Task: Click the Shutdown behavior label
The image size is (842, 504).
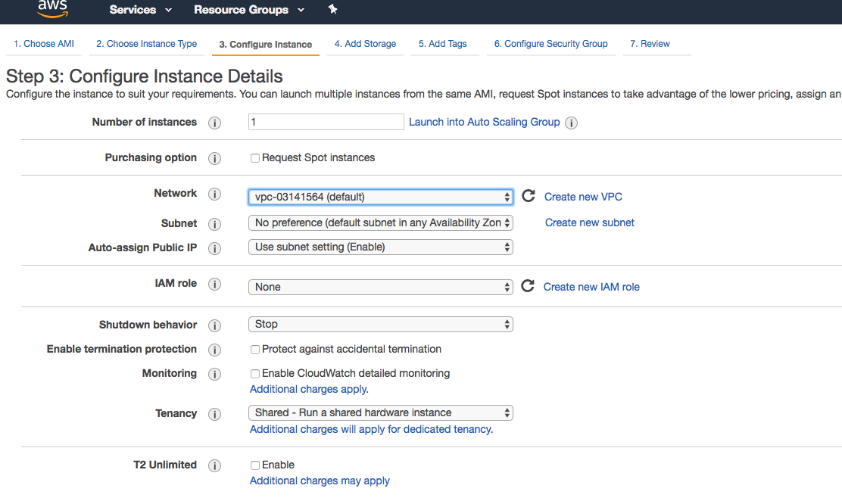Action: [148, 325]
